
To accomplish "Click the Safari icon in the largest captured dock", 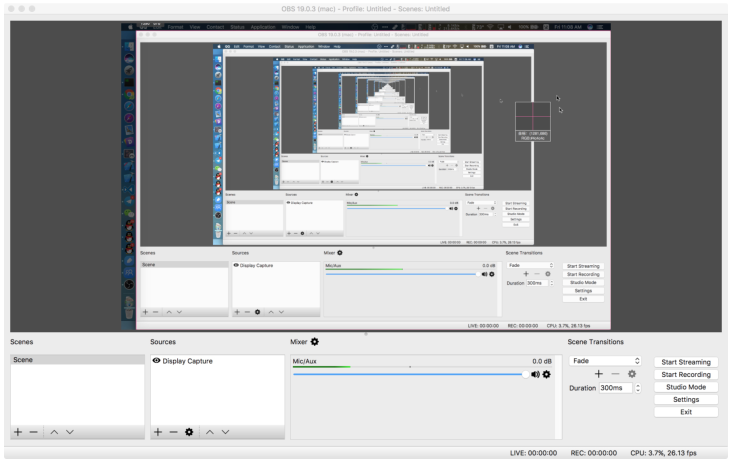I will coord(129,106).
